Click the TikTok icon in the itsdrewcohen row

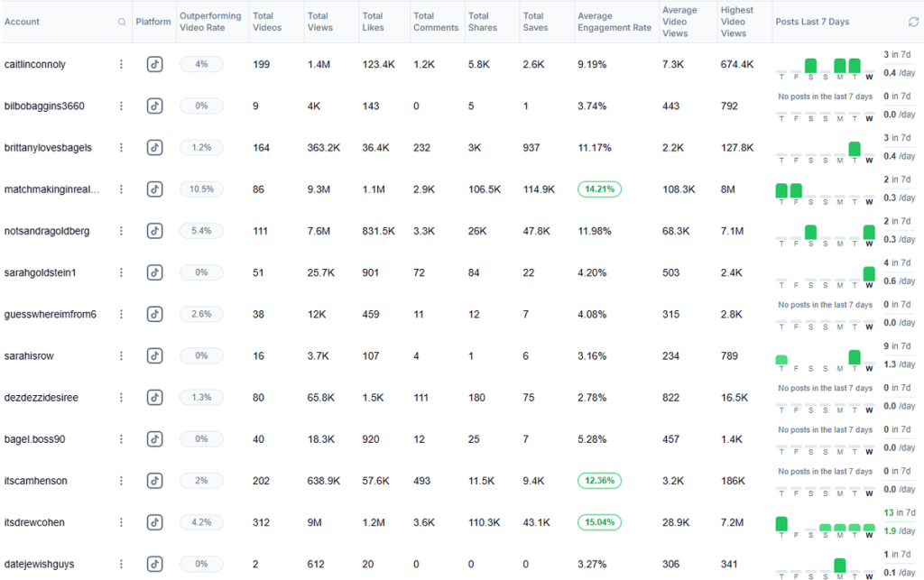coord(155,522)
